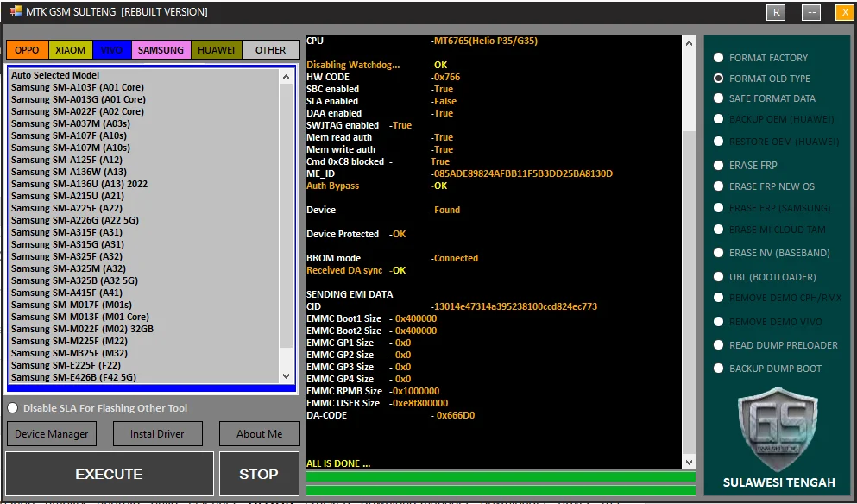Click log panel scroll up arrow
857x504 pixels.
tap(689, 43)
